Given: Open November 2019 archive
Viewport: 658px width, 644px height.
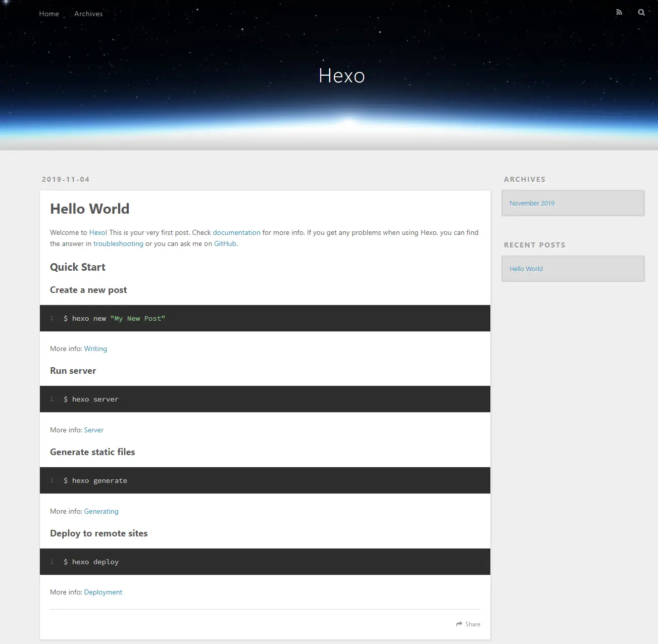Looking at the screenshot, I should (532, 203).
